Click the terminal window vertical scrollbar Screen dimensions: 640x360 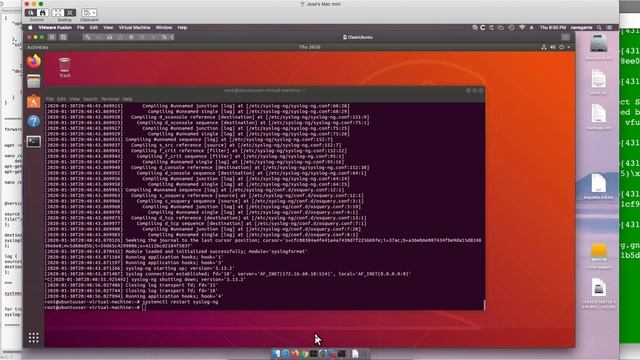(484, 304)
